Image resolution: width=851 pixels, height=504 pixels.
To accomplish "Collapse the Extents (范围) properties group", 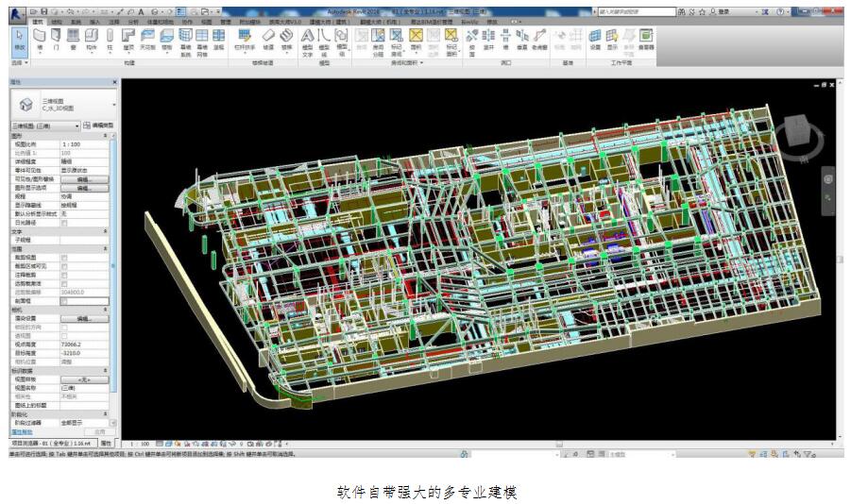I will click(105, 249).
